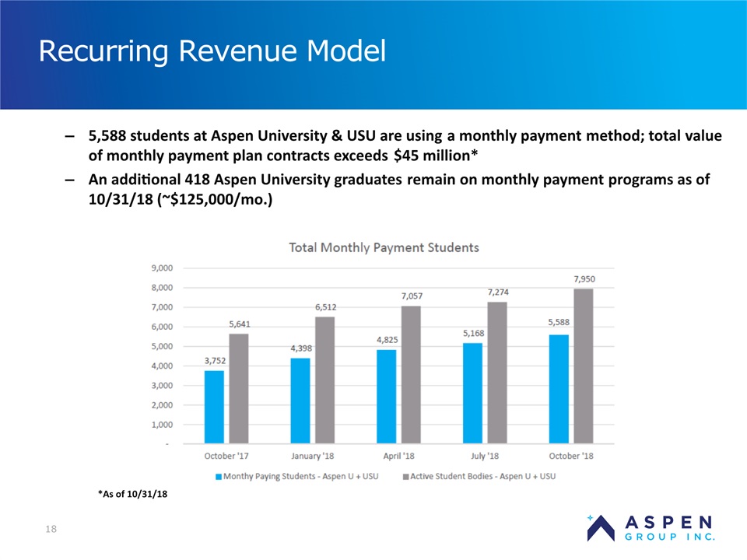This screenshot has width=747, height=560.
Task: Click the "ASPEN" wordmark text
Action: tap(669, 523)
